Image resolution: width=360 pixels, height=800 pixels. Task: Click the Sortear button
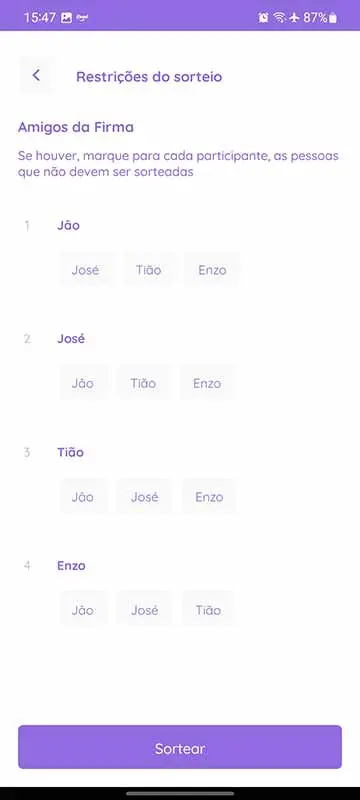click(x=180, y=747)
